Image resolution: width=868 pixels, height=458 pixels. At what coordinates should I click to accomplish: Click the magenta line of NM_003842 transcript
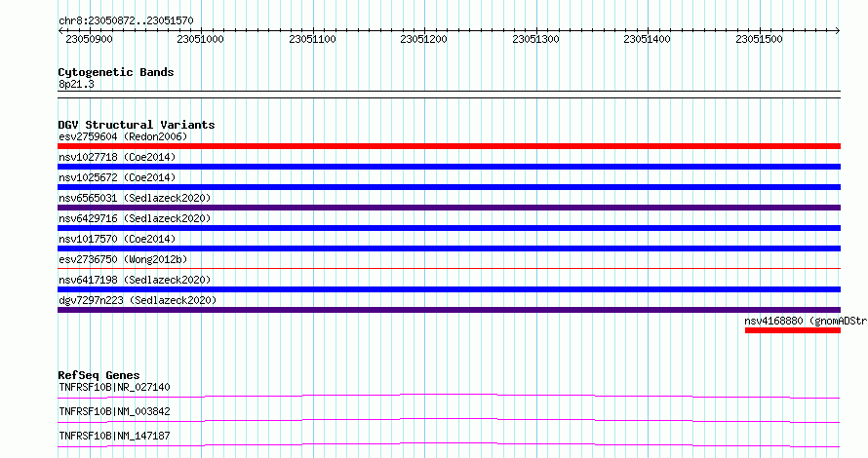click(449, 420)
